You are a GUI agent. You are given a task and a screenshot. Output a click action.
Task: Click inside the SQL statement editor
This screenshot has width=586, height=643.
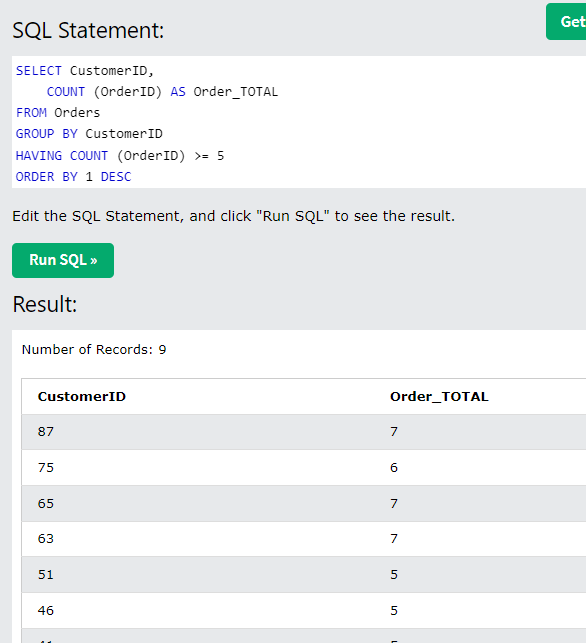(299, 122)
